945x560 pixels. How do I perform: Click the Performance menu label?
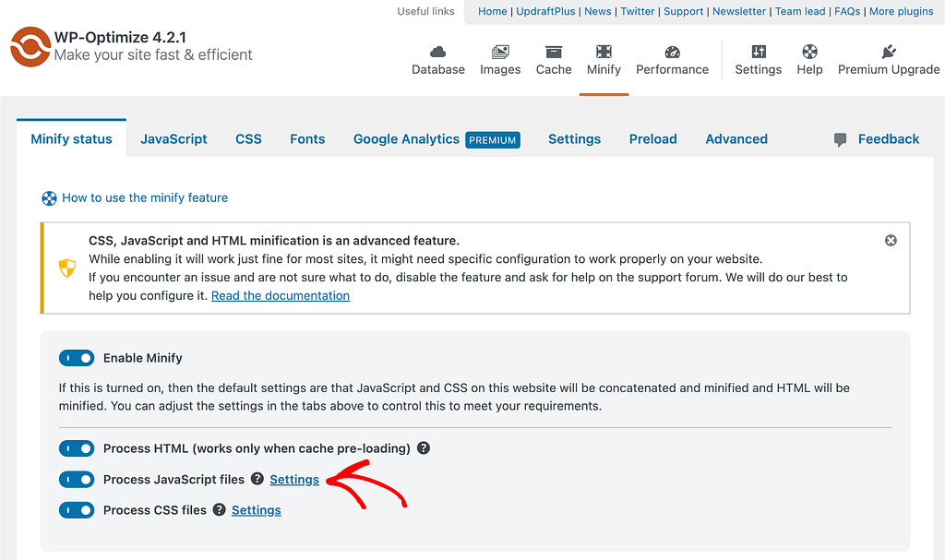coord(673,69)
